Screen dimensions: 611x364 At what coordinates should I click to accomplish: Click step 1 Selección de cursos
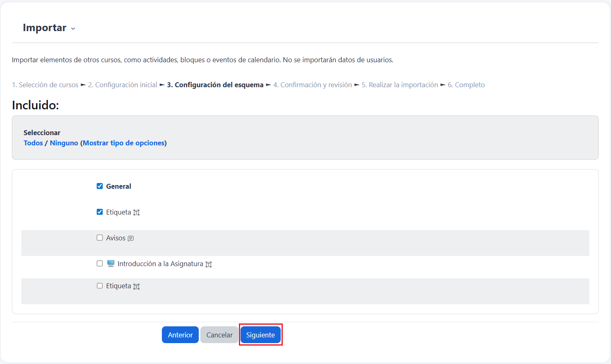pyautogui.click(x=45, y=85)
